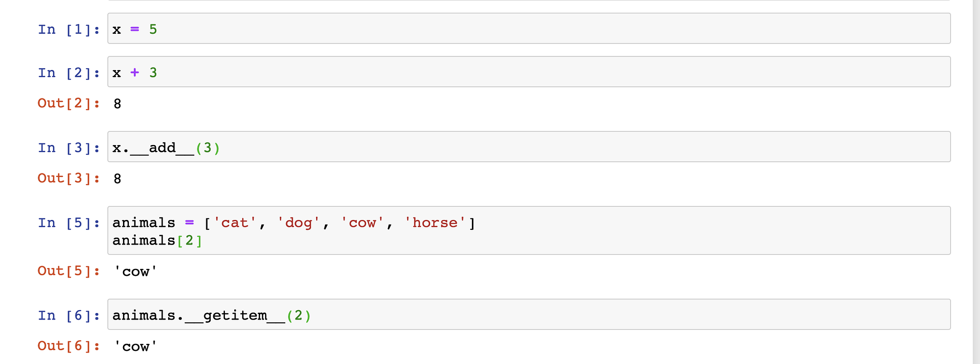Select the x + 3 code cell
The image size is (980, 364).
click(x=529, y=72)
